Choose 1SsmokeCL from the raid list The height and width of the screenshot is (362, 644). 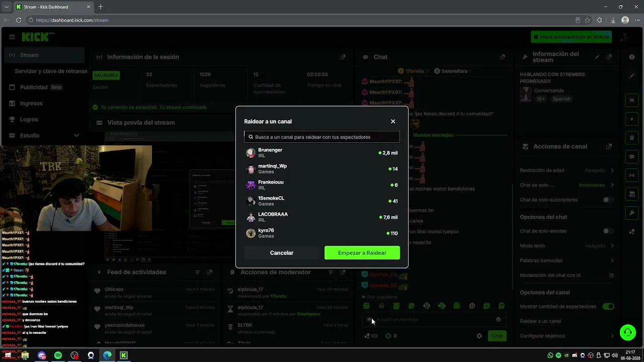coord(322,201)
